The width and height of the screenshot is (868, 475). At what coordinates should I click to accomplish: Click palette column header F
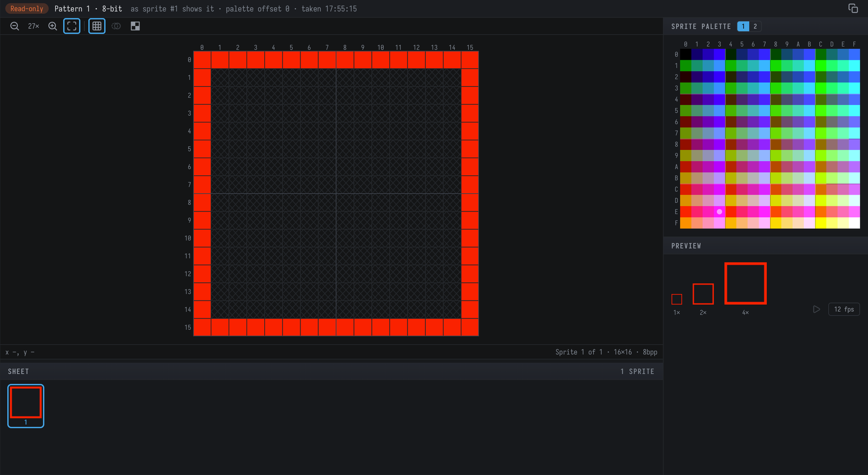coord(854,44)
